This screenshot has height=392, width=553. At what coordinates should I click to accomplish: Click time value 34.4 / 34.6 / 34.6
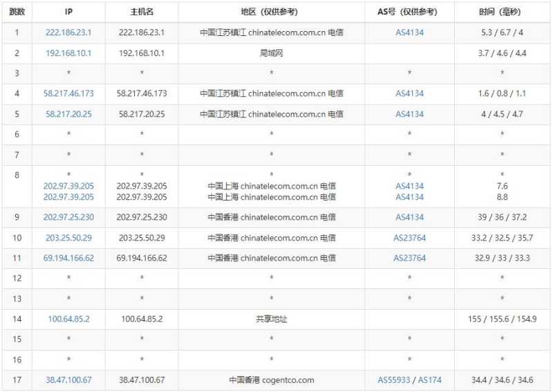click(x=502, y=380)
